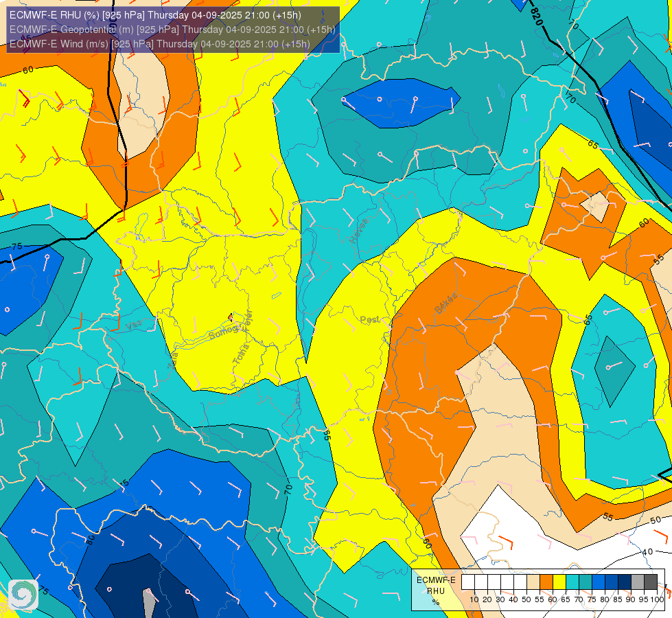
Task: Click the legend tick value 100
Action: 657,599
